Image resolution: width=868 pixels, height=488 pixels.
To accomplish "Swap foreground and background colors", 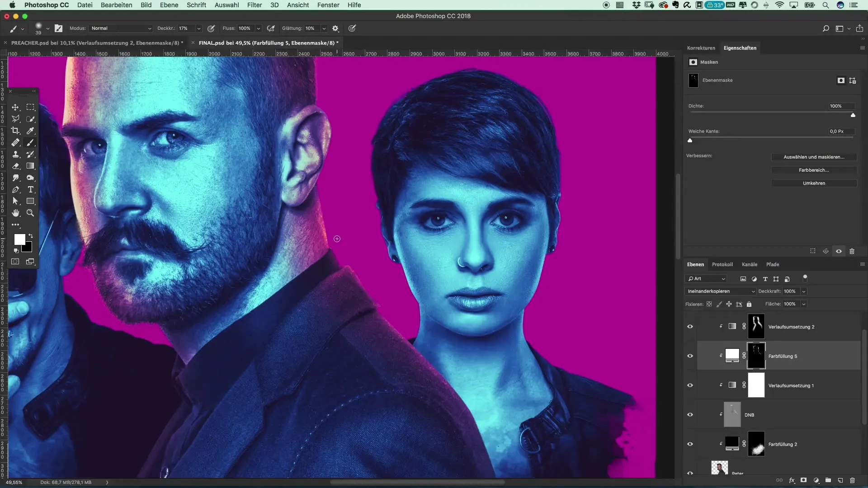I will click(31, 236).
